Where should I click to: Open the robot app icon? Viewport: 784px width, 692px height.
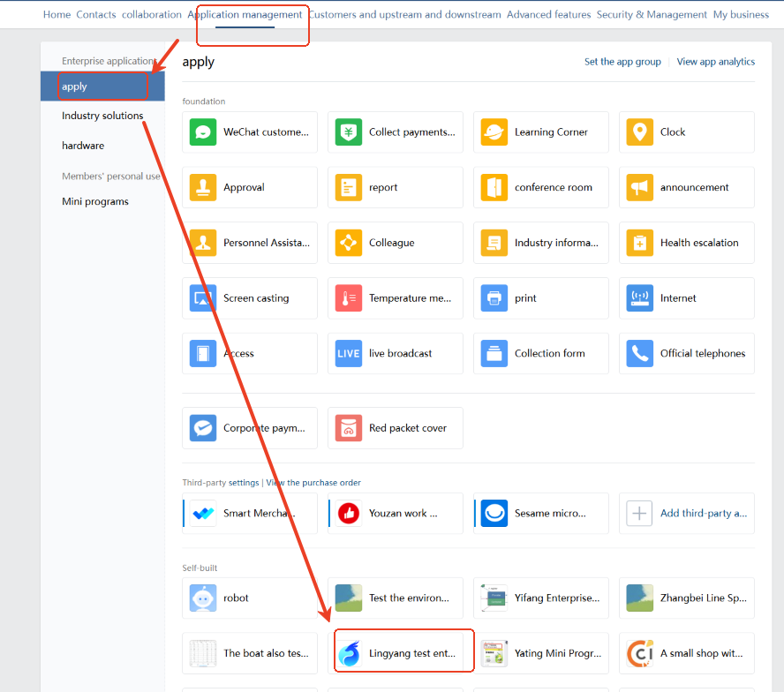point(202,598)
